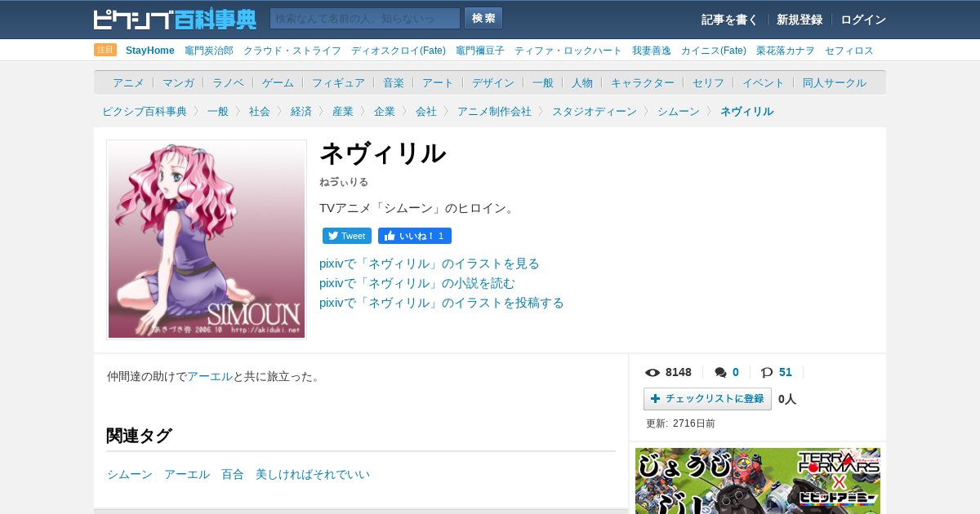Click the orange 注目 badge
Screen dimensions: 980x514
105,50
